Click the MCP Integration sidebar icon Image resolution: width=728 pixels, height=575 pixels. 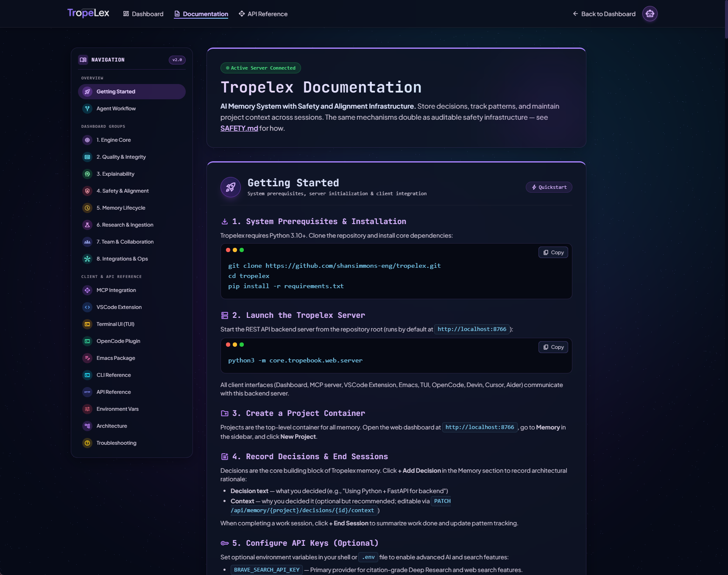pos(87,290)
